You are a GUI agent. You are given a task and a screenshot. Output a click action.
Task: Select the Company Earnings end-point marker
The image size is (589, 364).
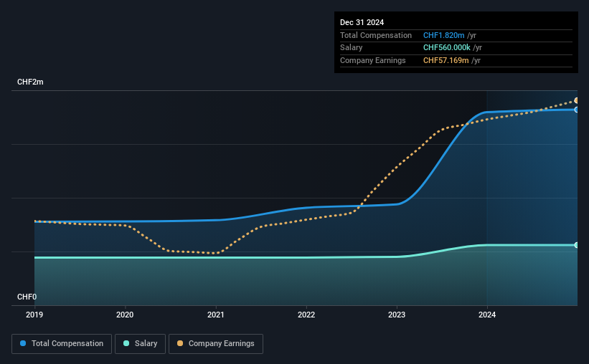pos(576,100)
